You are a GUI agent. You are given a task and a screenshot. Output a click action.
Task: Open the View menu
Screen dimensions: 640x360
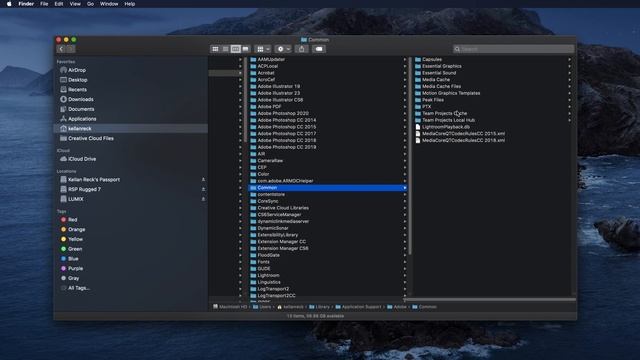[75, 4]
